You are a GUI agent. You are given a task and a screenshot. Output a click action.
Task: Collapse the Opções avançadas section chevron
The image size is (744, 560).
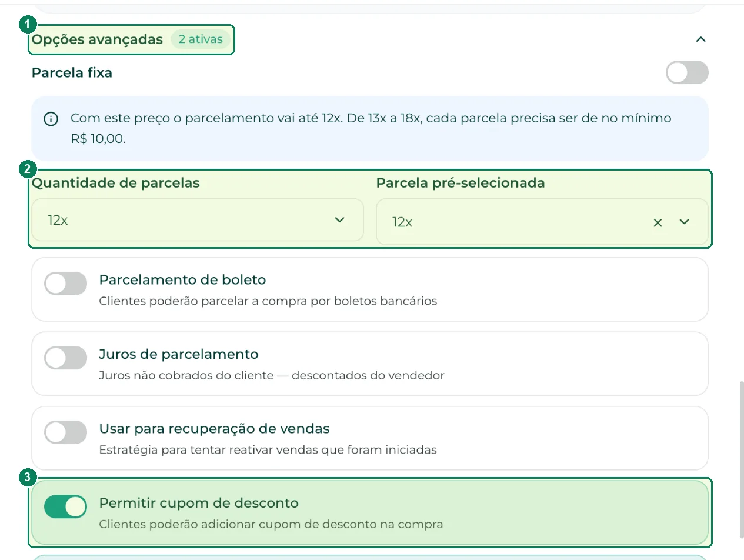point(700,39)
